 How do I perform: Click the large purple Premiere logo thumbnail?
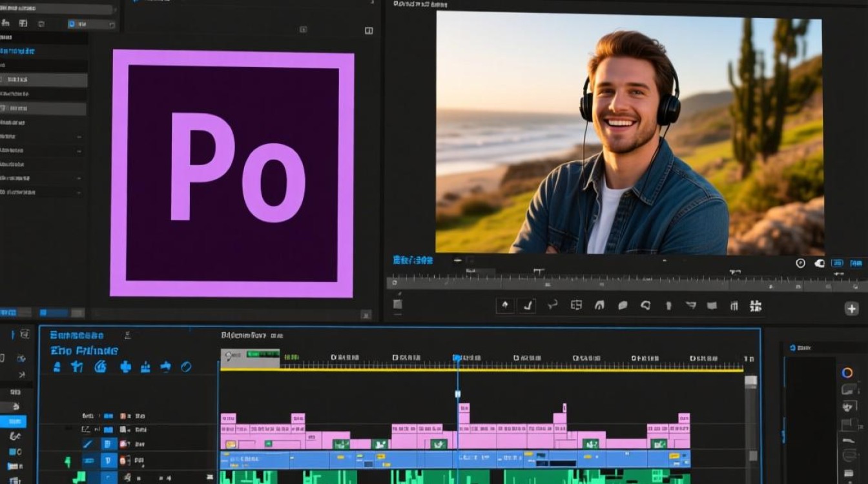click(x=232, y=174)
